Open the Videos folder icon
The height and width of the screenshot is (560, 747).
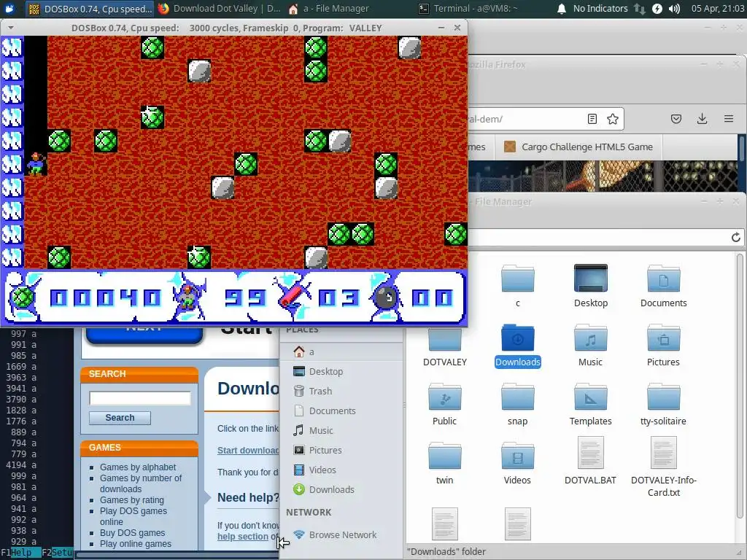pos(517,463)
